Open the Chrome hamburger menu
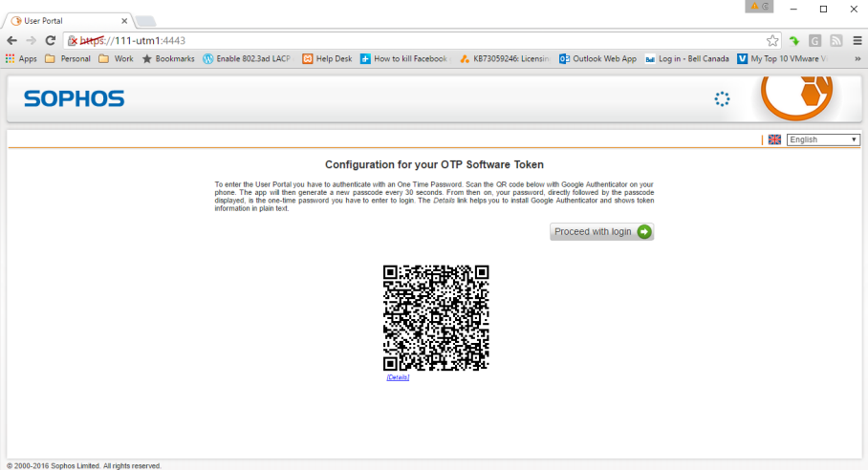The width and height of the screenshot is (868, 470). [857, 40]
